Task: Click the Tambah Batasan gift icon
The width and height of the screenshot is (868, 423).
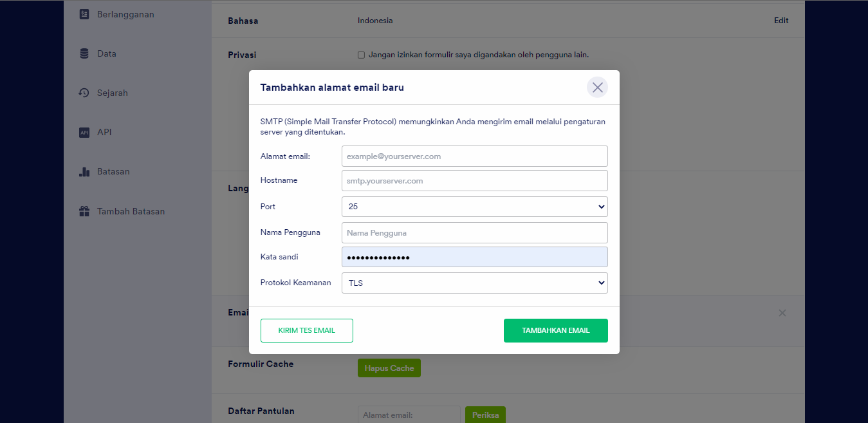Action: 84,211
